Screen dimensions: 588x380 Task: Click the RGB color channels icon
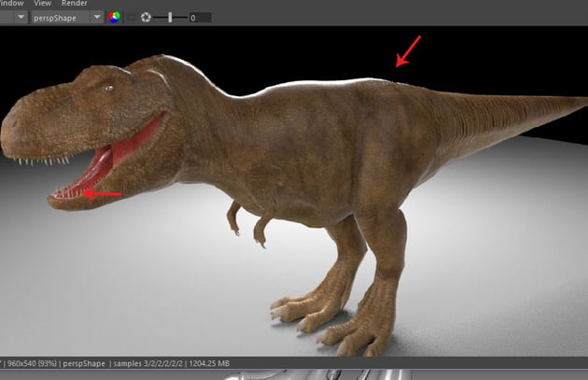point(114,18)
